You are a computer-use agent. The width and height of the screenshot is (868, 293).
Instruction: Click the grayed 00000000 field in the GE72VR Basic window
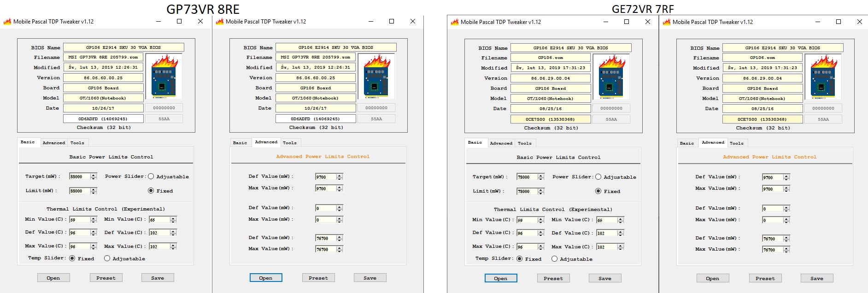point(611,109)
